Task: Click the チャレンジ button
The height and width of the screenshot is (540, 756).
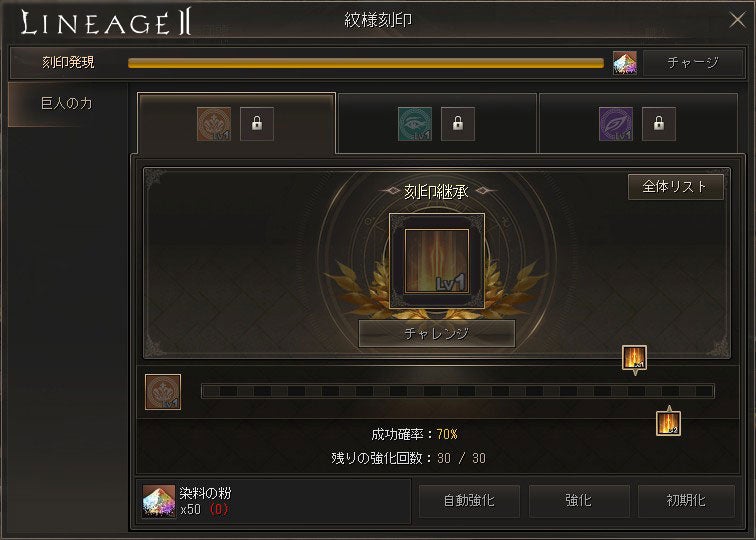Action: [437, 333]
